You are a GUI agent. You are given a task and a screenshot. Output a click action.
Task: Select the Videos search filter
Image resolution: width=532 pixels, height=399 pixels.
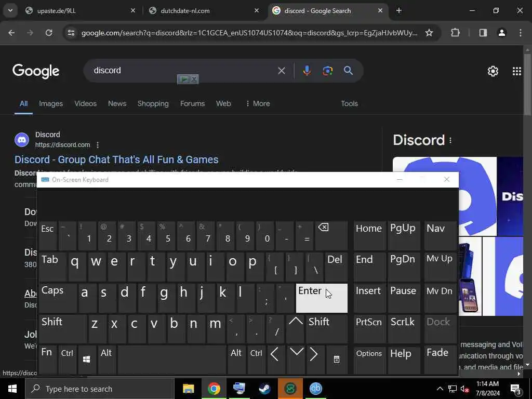point(86,103)
